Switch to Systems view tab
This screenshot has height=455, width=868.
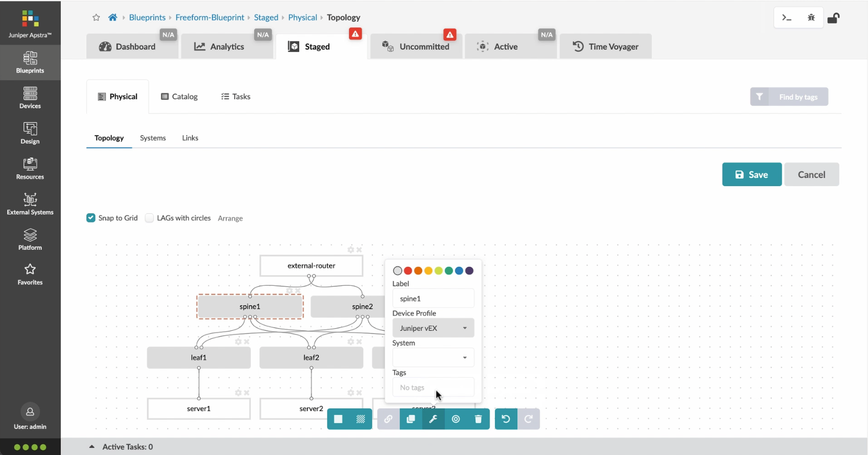[x=153, y=138]
